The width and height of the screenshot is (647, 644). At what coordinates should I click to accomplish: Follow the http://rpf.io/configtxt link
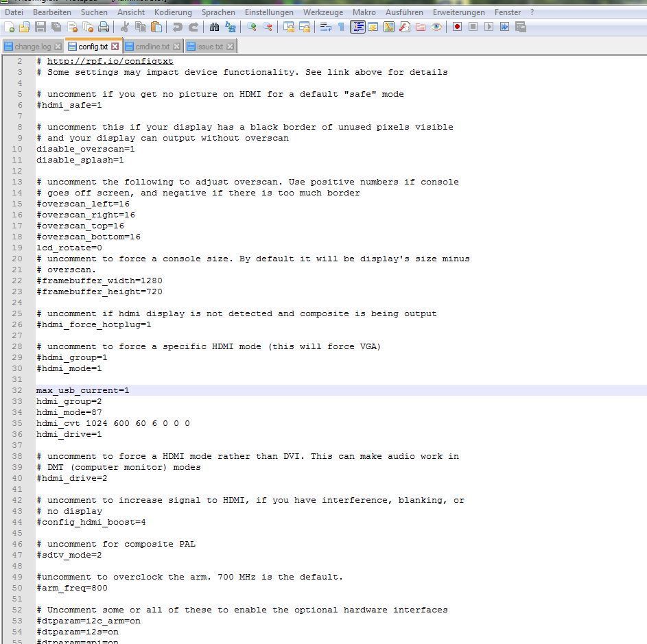(x=110, y=62)
